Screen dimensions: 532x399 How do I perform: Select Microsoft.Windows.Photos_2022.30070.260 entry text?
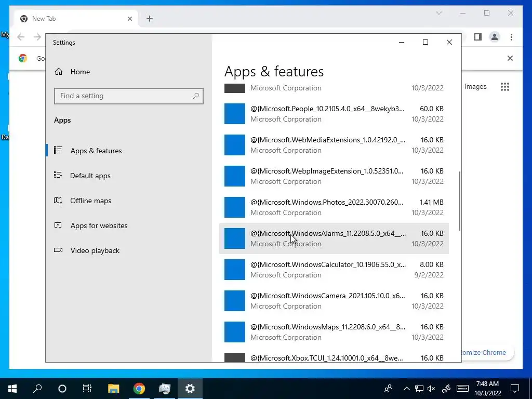coord(327,202)
